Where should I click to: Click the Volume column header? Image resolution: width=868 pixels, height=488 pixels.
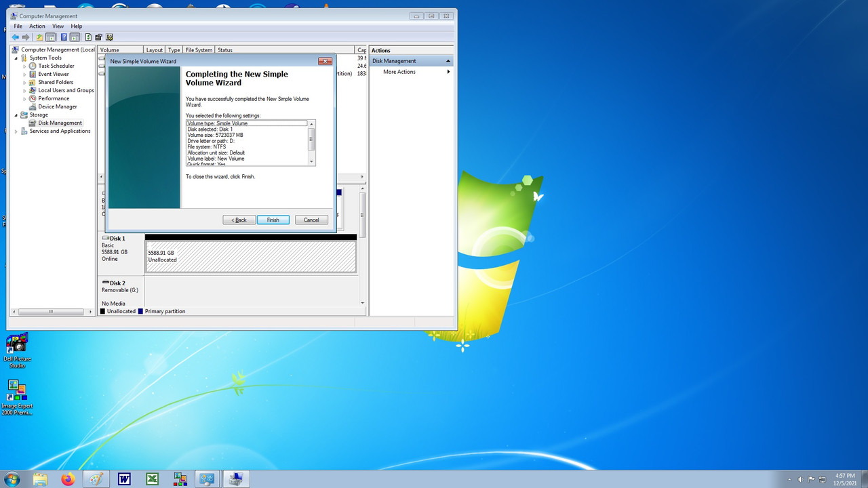(x=121, y=50)
